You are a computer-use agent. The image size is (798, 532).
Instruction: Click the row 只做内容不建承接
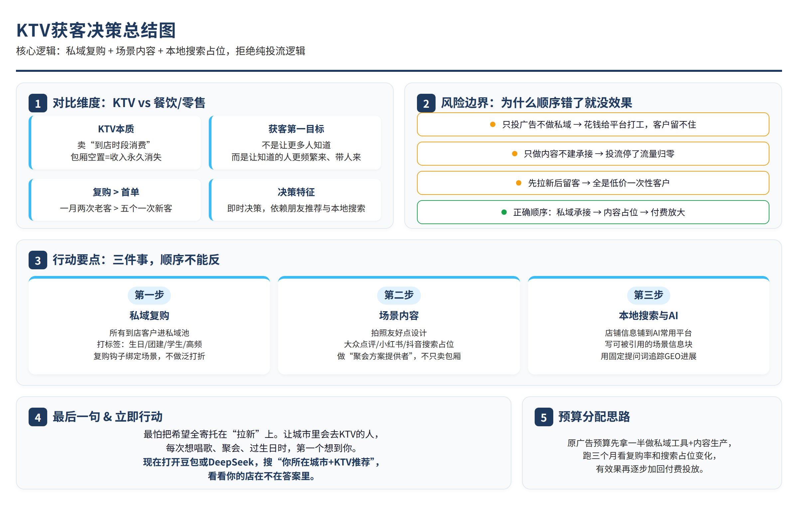pyautogui.click(x=593, y=154)
